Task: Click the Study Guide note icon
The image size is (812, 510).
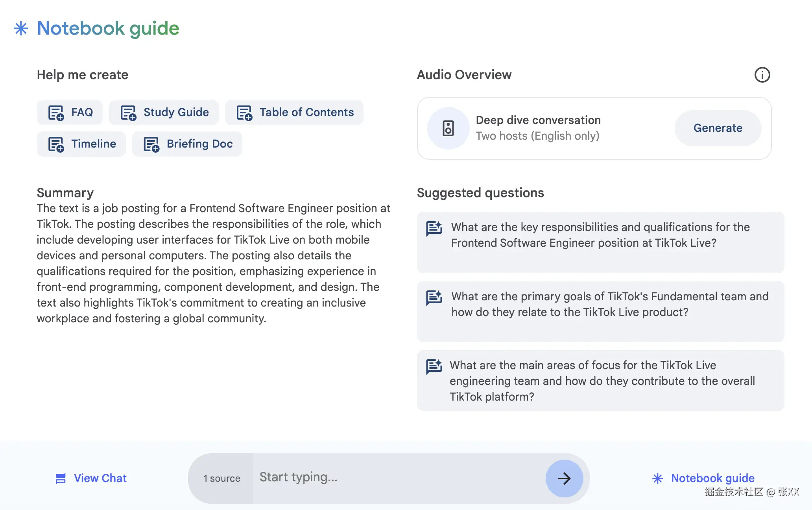Action: point(128,113)
